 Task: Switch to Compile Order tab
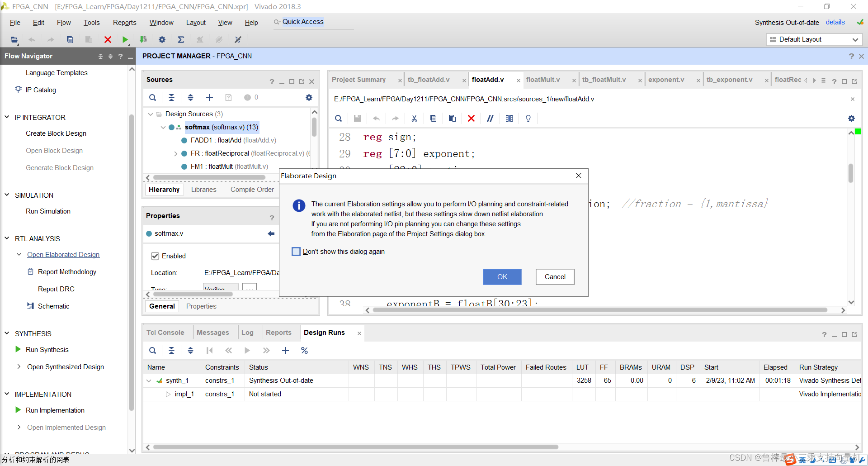pyautogui.click(x=252, y=190)
